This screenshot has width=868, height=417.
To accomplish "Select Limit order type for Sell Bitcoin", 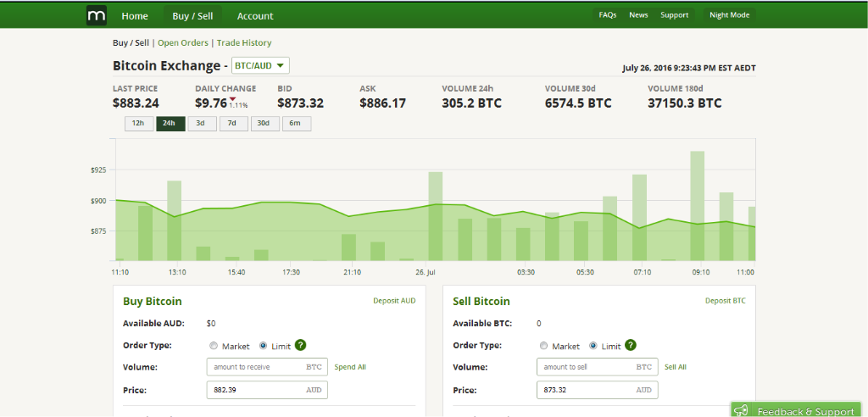I will click(x=593, y=346).
